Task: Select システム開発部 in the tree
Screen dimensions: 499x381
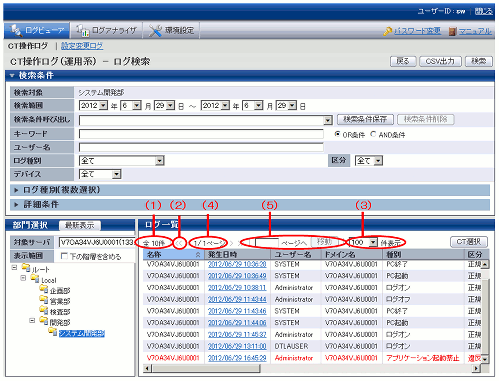Action: [82, 333]
